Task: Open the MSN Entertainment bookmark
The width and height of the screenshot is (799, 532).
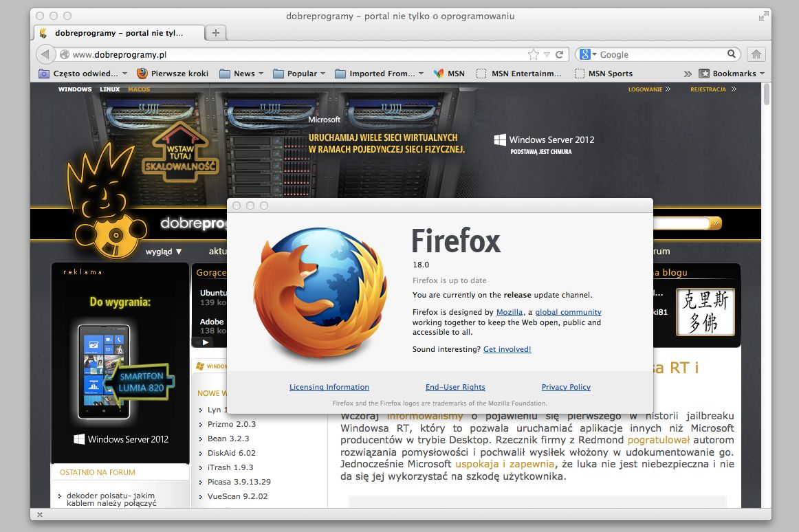Action: click(518, 74)
